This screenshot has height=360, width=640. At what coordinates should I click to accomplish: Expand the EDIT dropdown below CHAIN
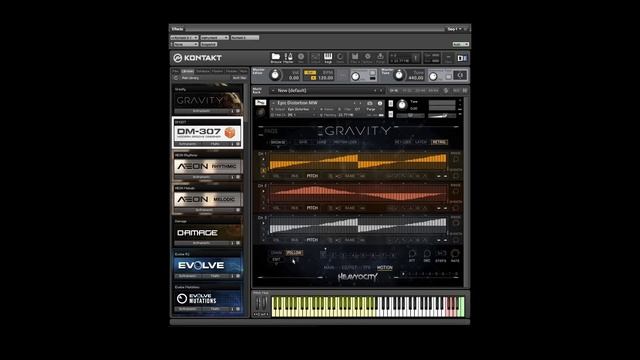[276, 260]
